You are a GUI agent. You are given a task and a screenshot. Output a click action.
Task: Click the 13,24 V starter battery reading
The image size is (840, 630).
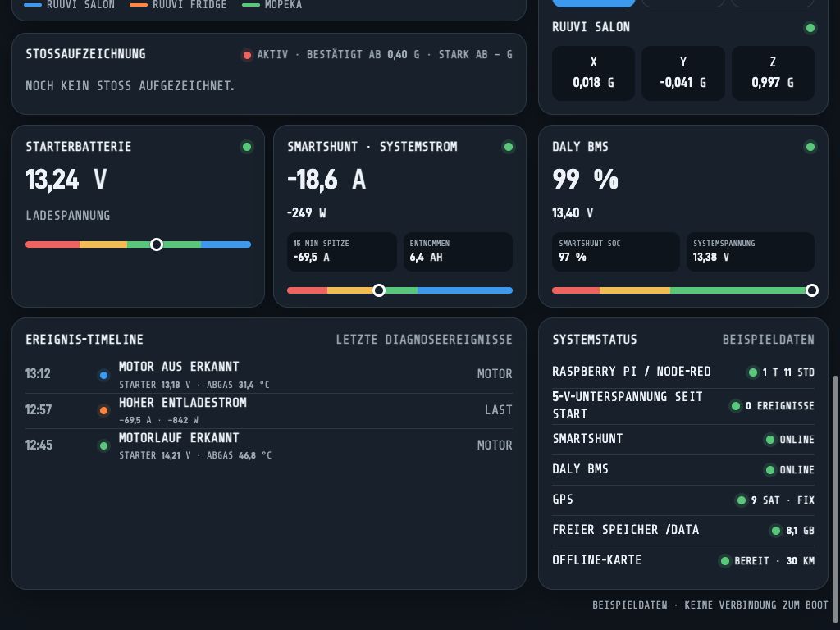(66, 180)
